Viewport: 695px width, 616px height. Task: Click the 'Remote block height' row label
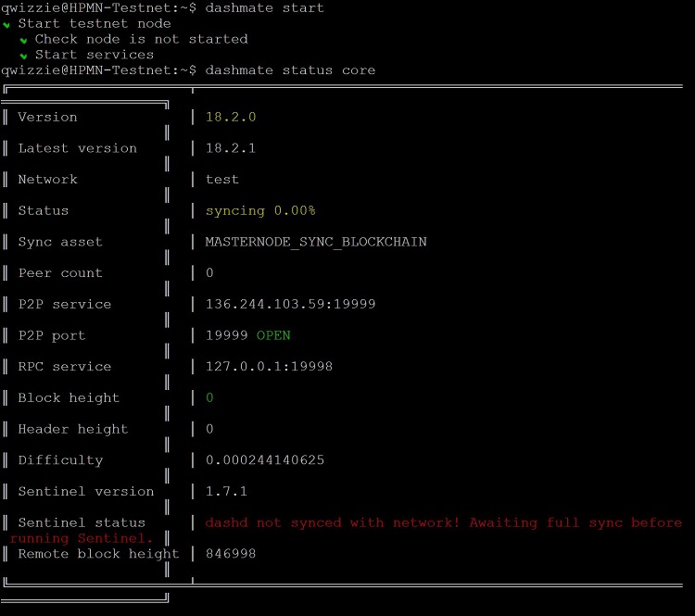pos(98,554)
